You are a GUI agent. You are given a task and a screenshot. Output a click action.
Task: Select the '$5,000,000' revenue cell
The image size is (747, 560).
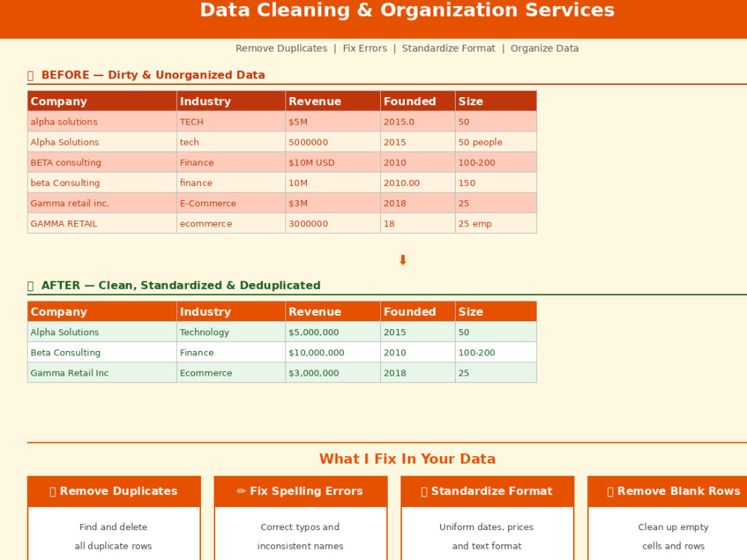pyautogui.click(x=333, y=332)
